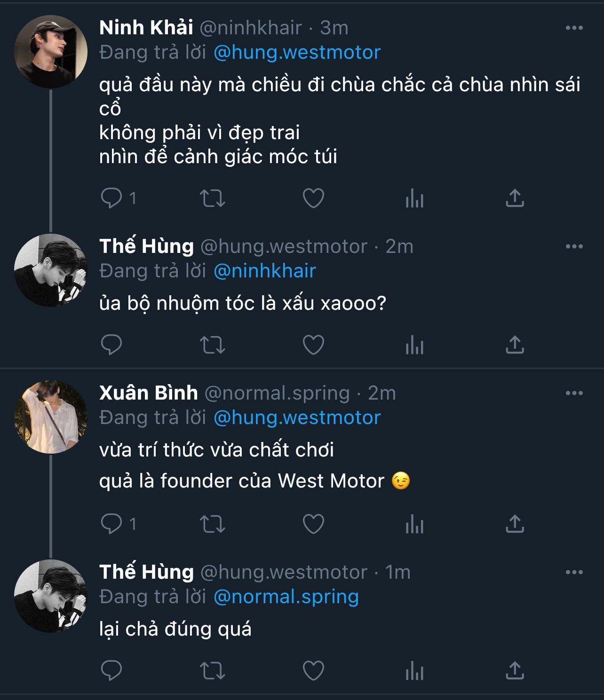Reply to Xuân Bình's West Motor tweet
Viewport: 604px width, 700px height.
111,524
